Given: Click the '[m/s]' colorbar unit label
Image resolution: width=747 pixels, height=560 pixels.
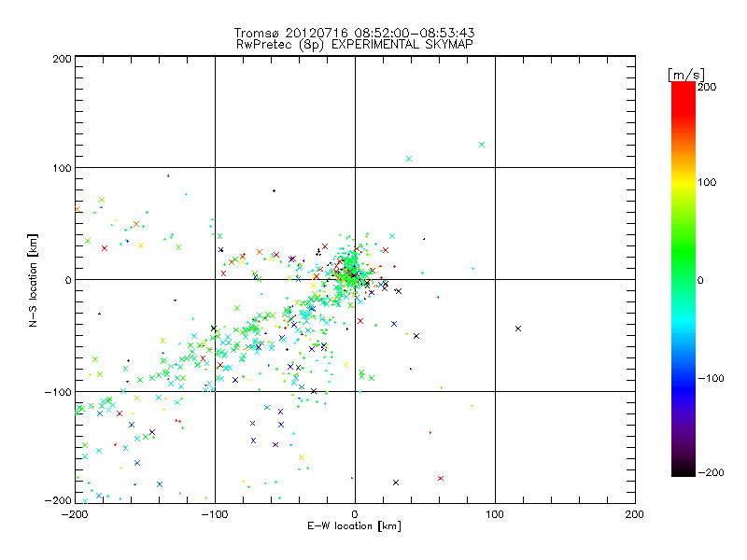Looking at the screenshot, I should coord(686,75).
